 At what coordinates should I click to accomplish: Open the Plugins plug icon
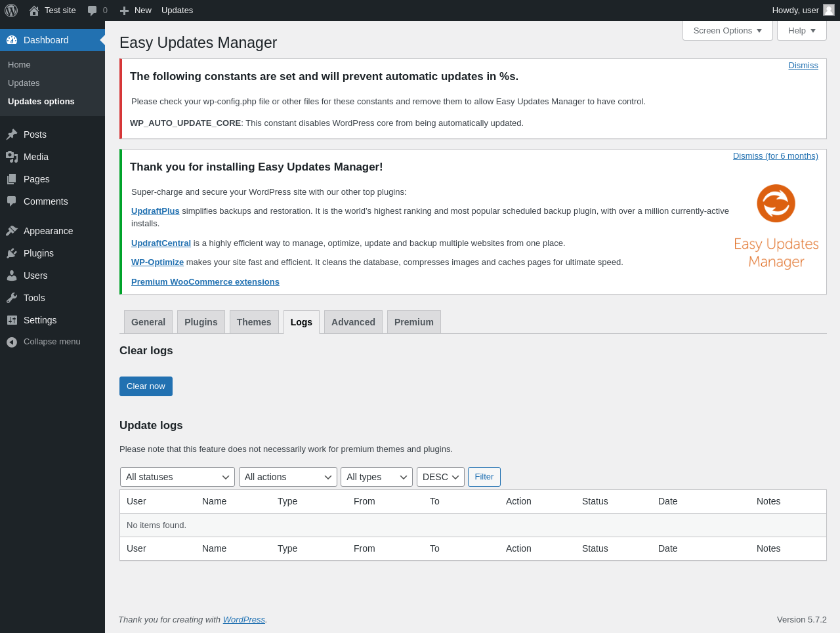pos(12,253)
